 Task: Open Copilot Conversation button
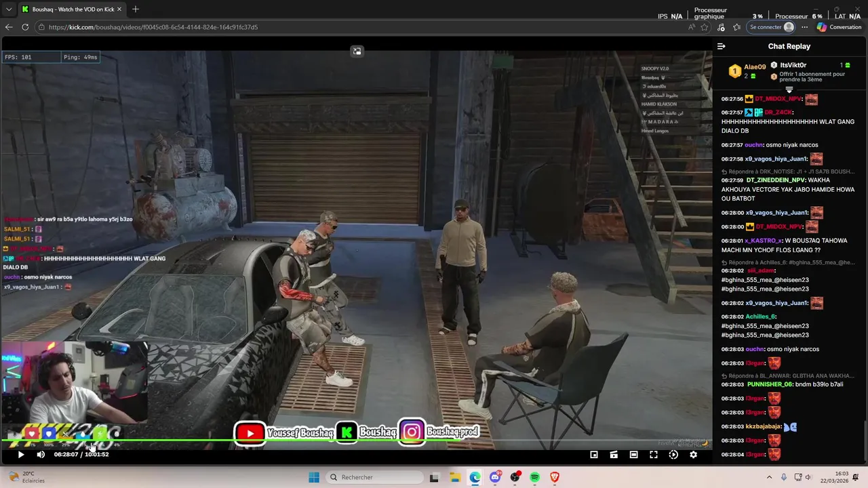840,27
